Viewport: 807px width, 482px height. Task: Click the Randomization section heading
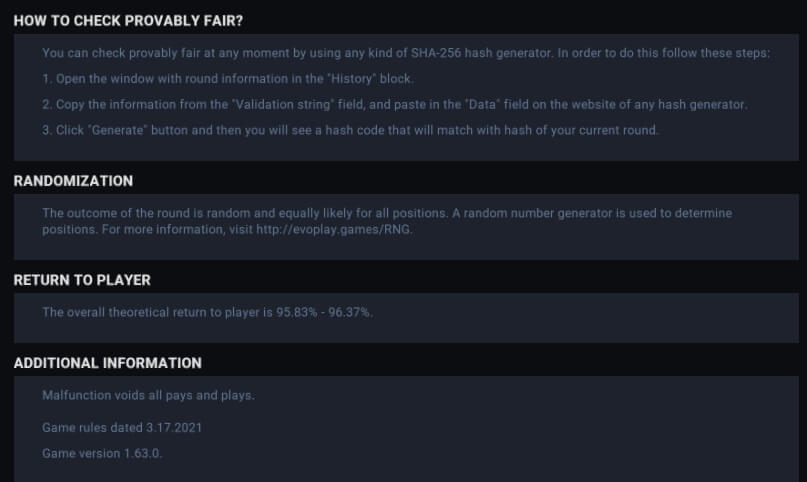(73, 181)
